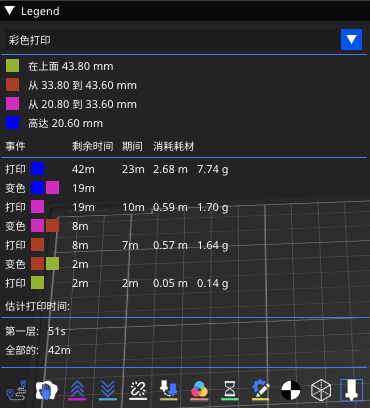The height and width of the screenshot is (408, 370).
Task: Click blue swatch in 打印 42m row
Action: pyautogui.click(x=38, y=169)
